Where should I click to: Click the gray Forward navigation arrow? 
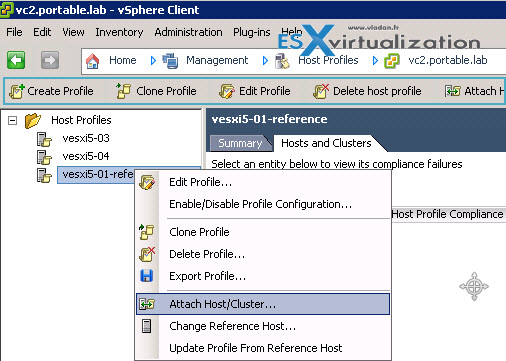click(x=50, y=60)
